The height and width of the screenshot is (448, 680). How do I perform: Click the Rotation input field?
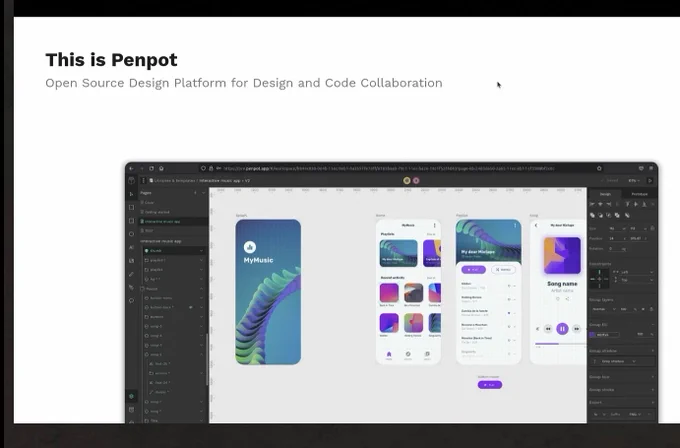[x=616, y=249]
